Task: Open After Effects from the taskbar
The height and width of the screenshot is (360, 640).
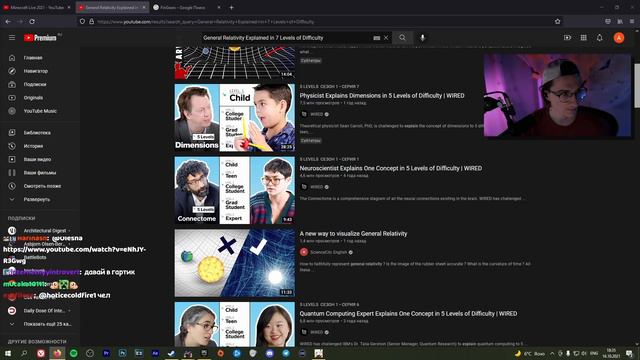Action: pyautogui.click(x=155, y=353)
